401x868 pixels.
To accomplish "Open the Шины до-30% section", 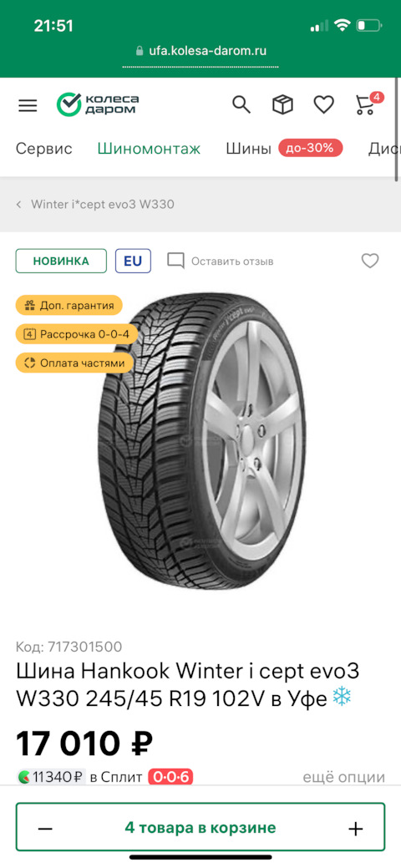I will pos(284,149).
